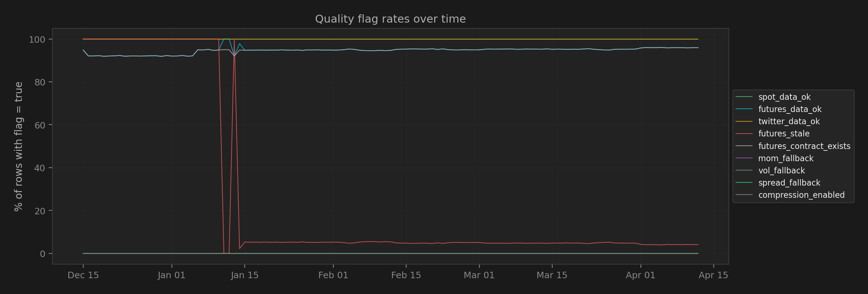Click the chart title Quality flag rates
The height and width of the screenshot is (294, 868).
click(390, 19)
